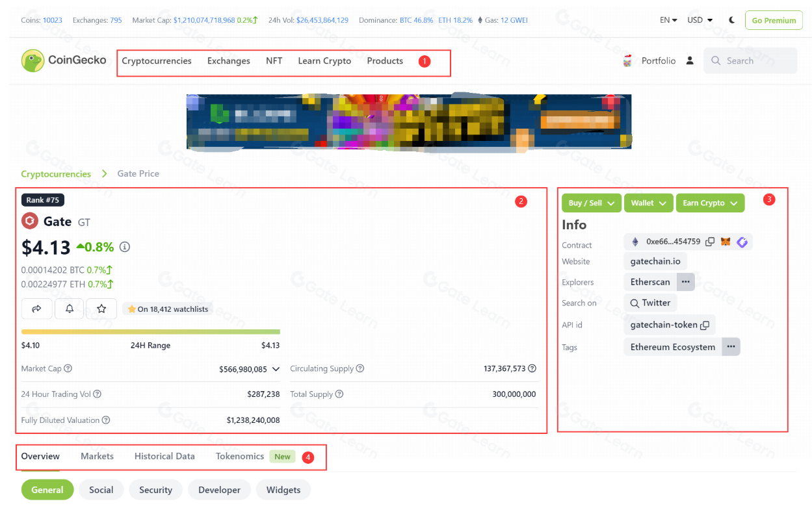Select the General pill filter

(47, 490)
